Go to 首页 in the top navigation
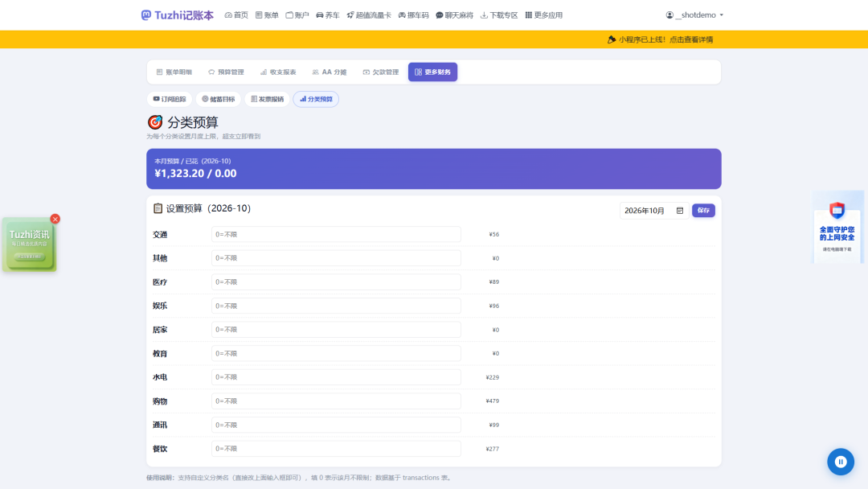 point(236,15)
